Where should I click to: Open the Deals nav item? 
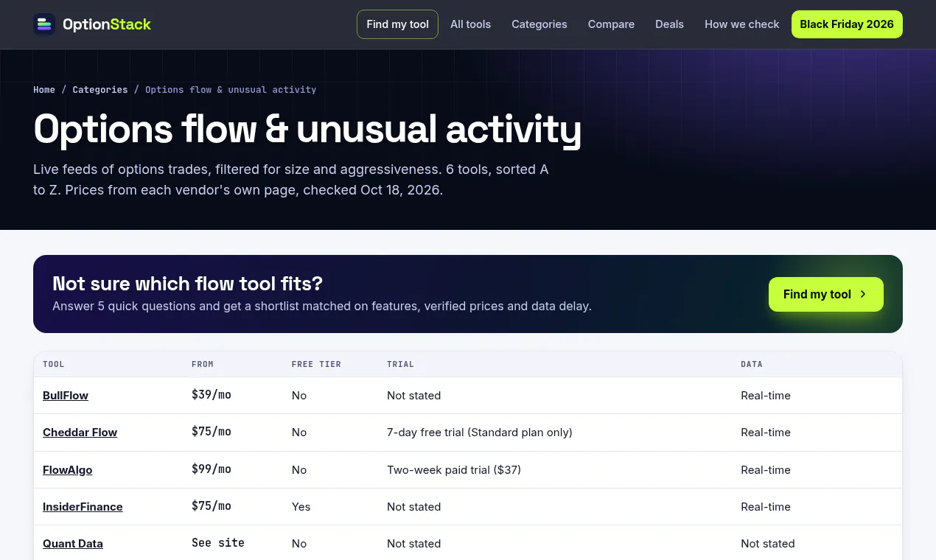[x=669, y=24]
